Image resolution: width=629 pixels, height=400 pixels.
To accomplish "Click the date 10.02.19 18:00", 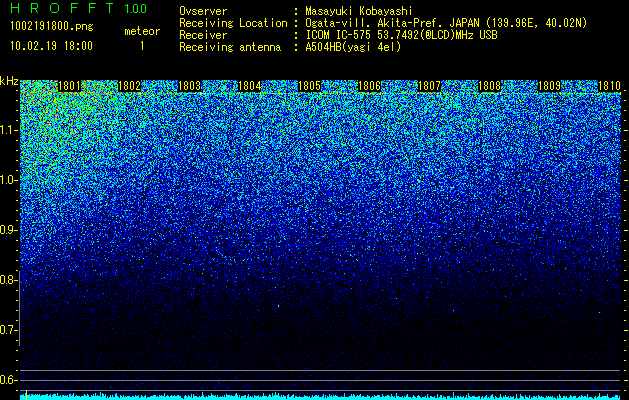I will pyautogui.click(x=51, y=46).
